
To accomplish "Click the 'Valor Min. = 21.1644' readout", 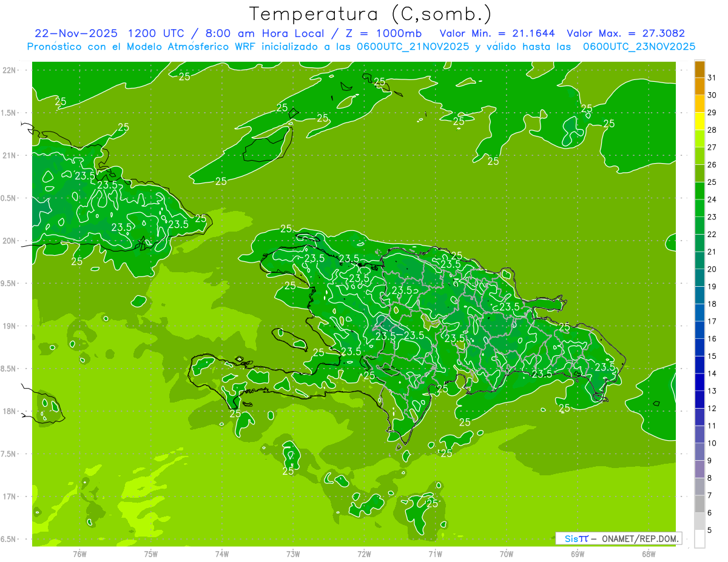I will point(497,33).
